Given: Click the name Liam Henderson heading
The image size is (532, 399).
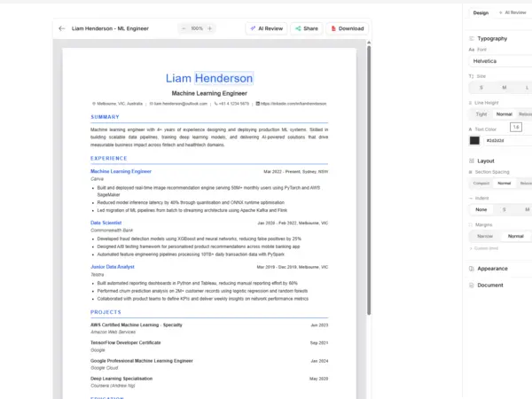Looking at the screenshot, I should pos(209,78).
